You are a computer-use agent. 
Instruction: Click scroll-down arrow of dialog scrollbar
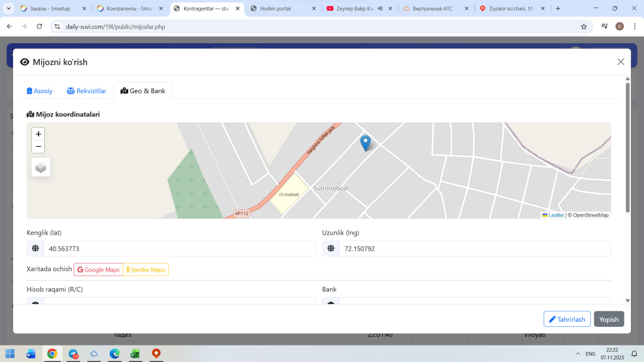tap(627, 301)
